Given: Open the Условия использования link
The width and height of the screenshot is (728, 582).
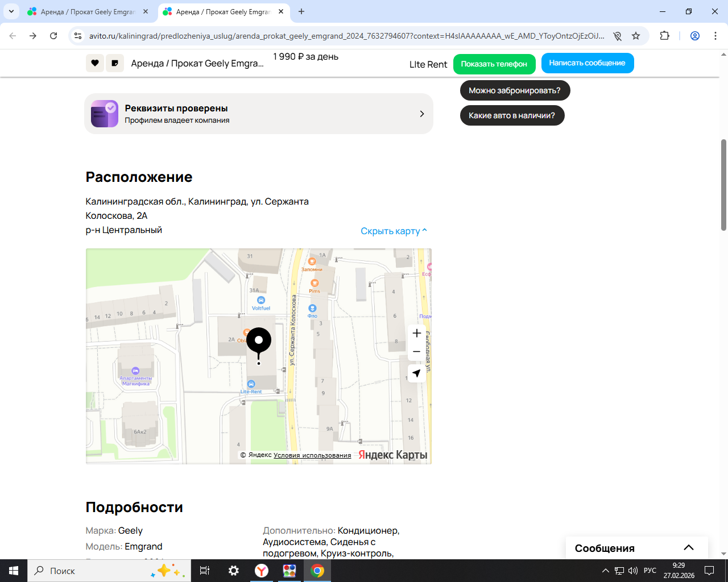Looking at the screenshot, I should click(312, 455).
